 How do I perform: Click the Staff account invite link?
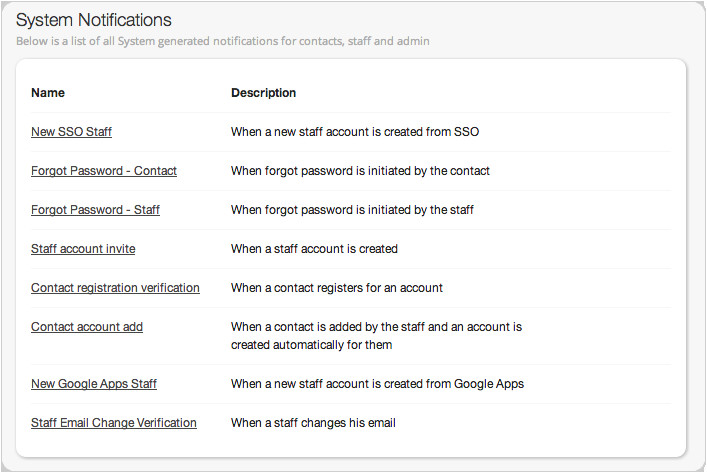(x=83, y=249)
